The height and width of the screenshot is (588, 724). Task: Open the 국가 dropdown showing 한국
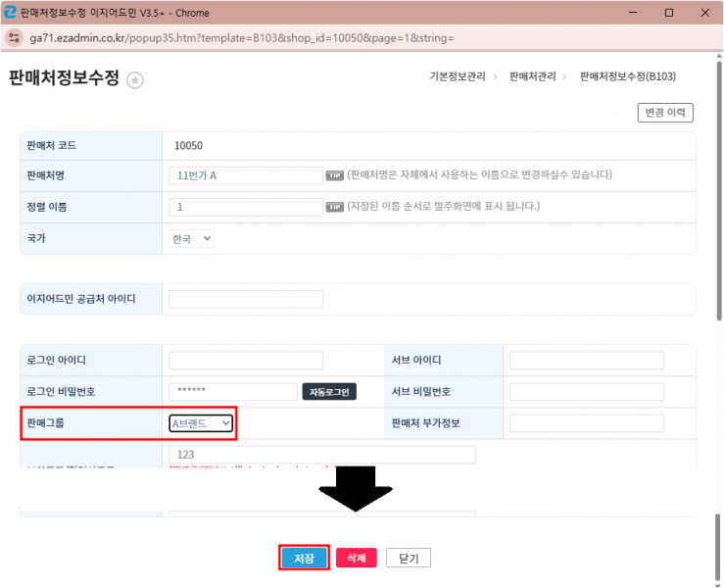191,238
